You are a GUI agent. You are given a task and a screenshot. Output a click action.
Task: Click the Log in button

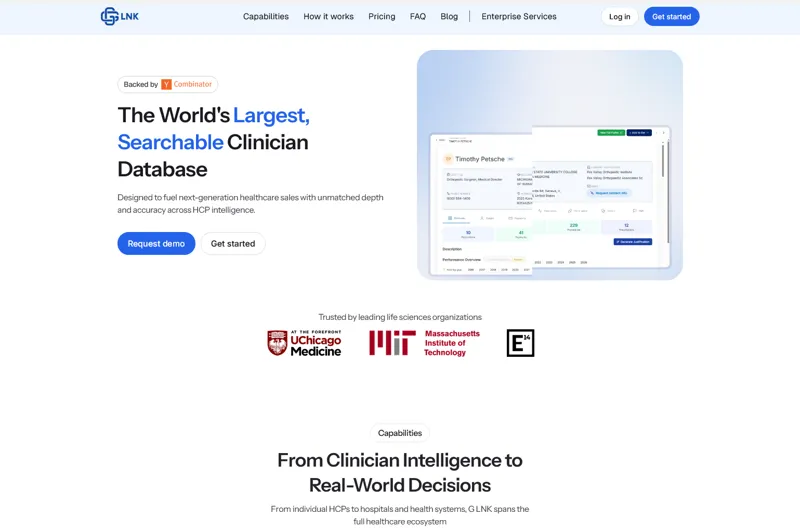(x=619, y=16)
